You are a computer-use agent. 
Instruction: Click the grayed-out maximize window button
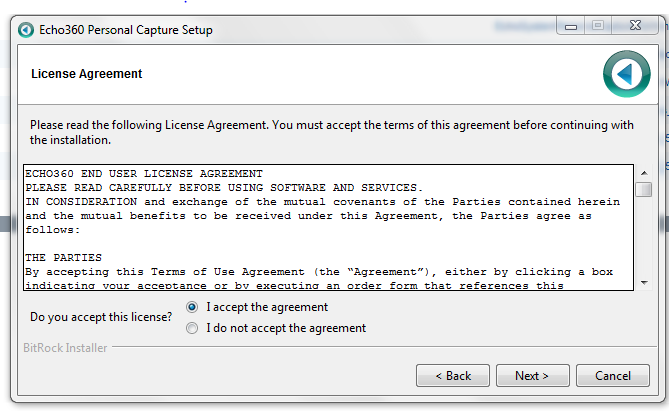(x=598, y=26)
